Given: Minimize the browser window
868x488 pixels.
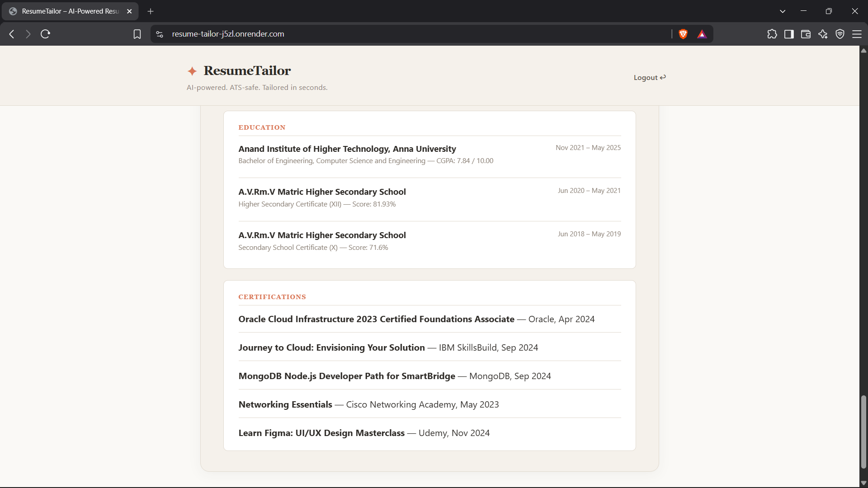Looking at the screenshot, I should [x=803, y=11].
